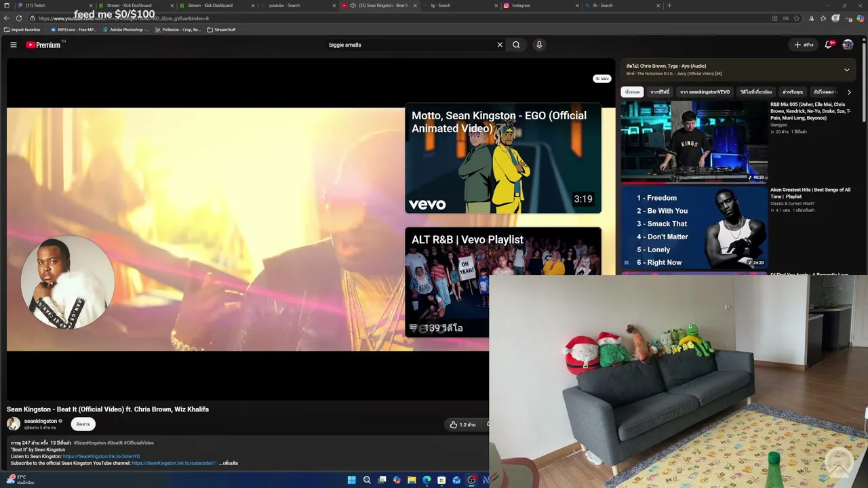Switch to the Instagram tab
The width and height of the screenshot is (868, 488).
541,5
